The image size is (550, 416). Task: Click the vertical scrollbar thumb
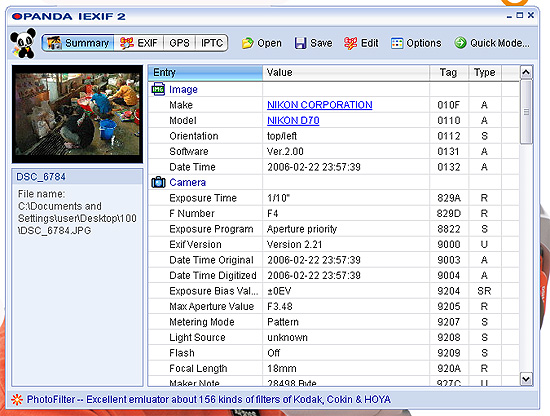click(x=526, y=112)
